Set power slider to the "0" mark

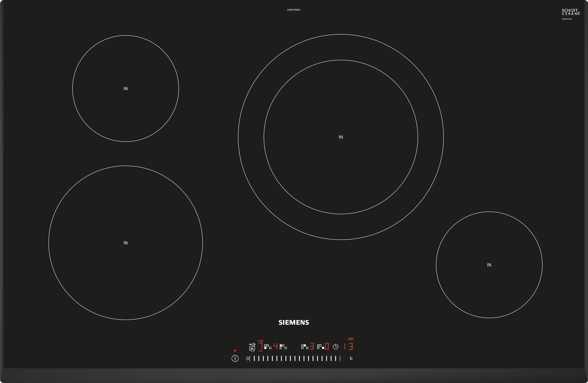pos(247,358)
